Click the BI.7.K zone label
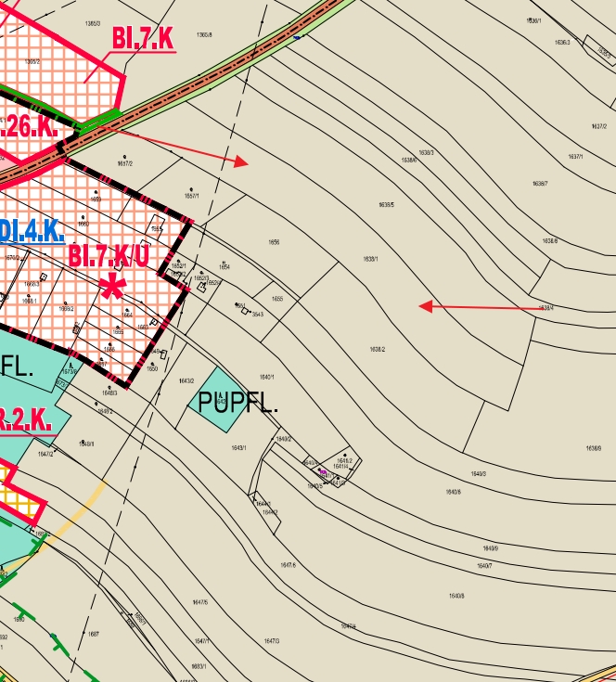616x682 pixels. [x=143, y=38]
